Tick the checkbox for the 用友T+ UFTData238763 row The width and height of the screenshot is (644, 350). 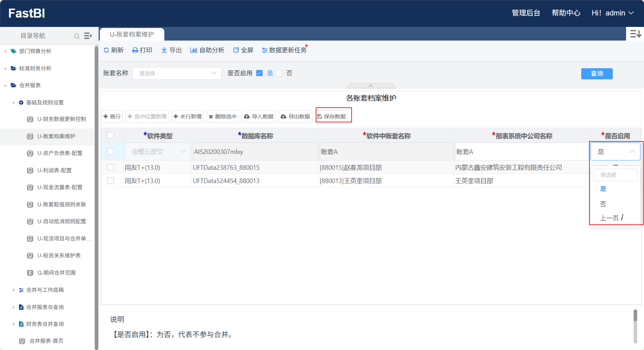click(111, 167)
